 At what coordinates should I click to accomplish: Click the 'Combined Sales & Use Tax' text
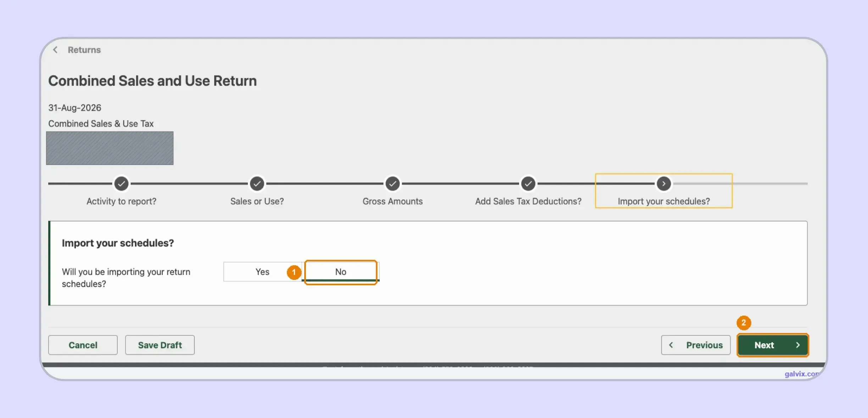(x=101, y=124)
